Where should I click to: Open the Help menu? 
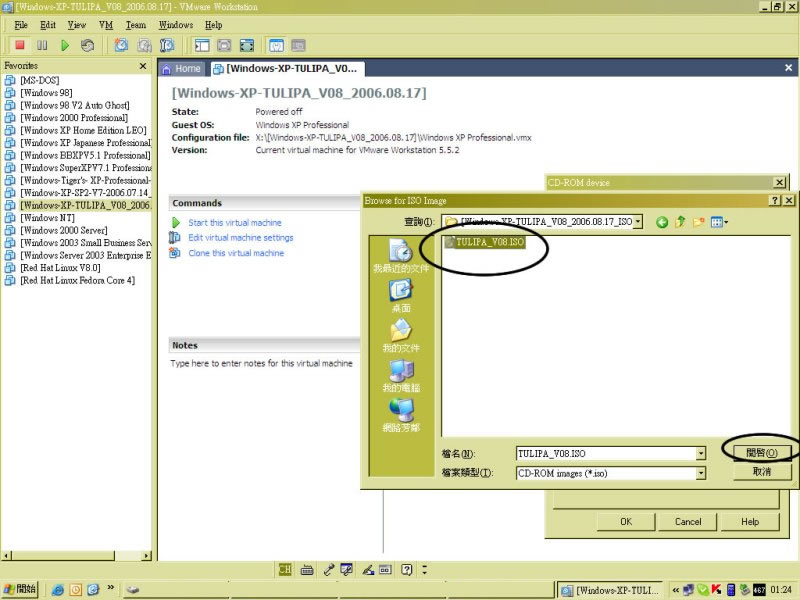pos(213,25)
